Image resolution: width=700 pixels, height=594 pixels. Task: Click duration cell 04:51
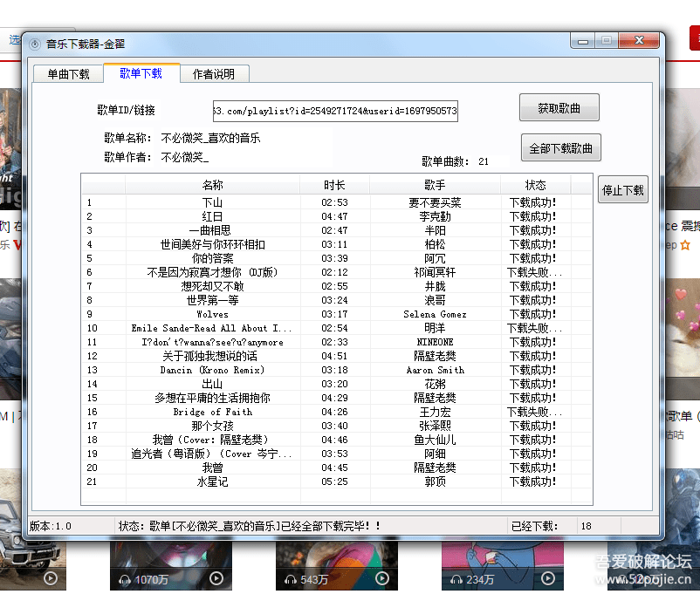pyautogui.click(x=334, y=356)
